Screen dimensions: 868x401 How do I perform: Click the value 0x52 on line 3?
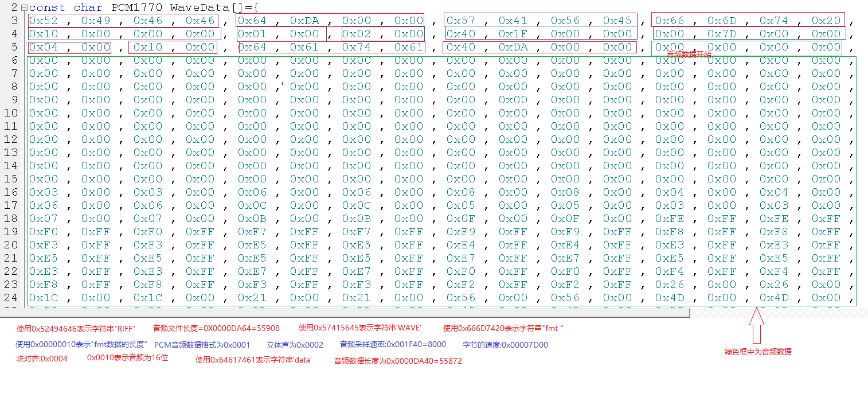point(44,21)
